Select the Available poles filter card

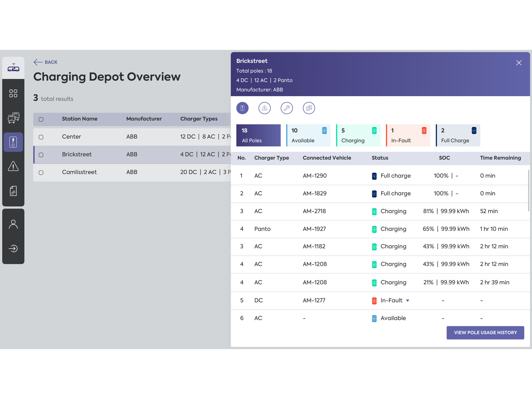click(x=308, y=135)
